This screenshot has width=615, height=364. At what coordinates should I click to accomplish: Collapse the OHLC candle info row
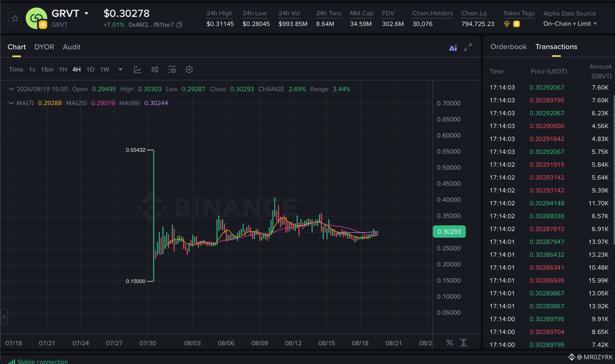pos(11,89)
